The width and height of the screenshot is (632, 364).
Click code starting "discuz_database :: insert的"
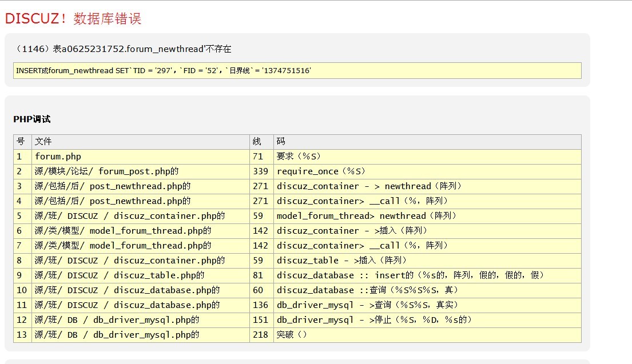[410, 275]
